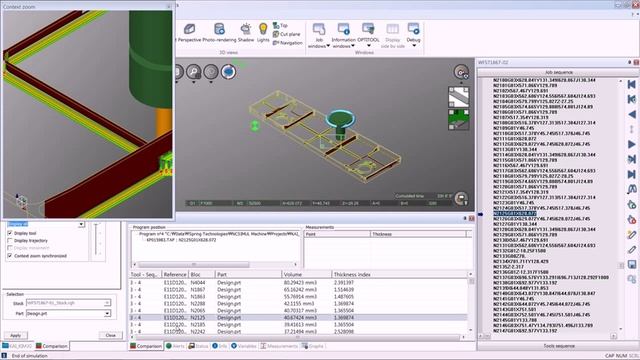Sort table by Bloc column header
Viewport: 640px width, 360px height.
202,274
